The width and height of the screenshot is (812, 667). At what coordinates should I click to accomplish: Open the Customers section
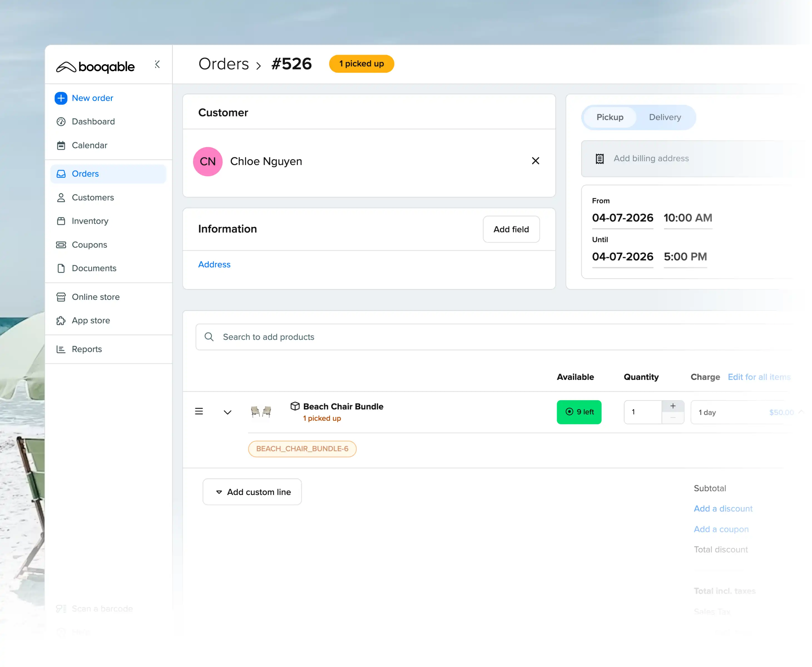click(93, 198)
